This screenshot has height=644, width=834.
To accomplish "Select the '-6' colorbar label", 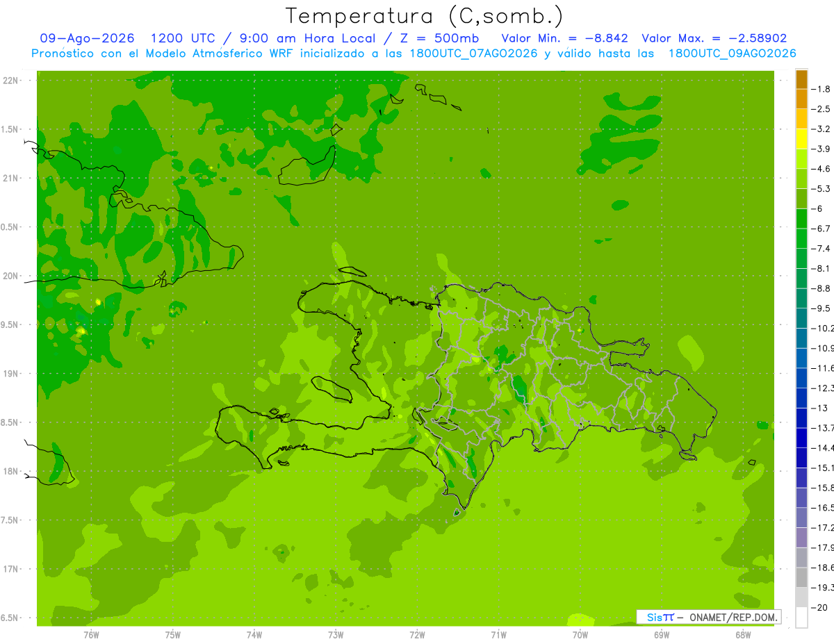I will coord(817,208).
